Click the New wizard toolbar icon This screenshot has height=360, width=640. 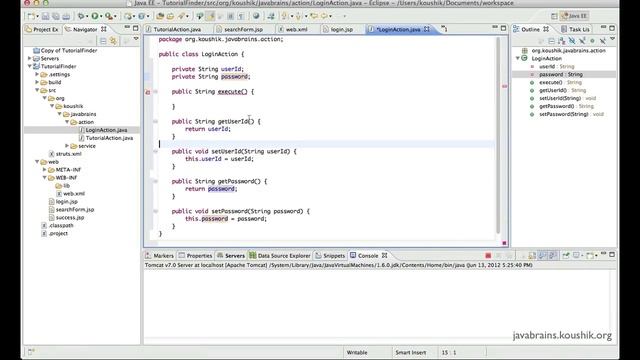click(x=31, y=16)
